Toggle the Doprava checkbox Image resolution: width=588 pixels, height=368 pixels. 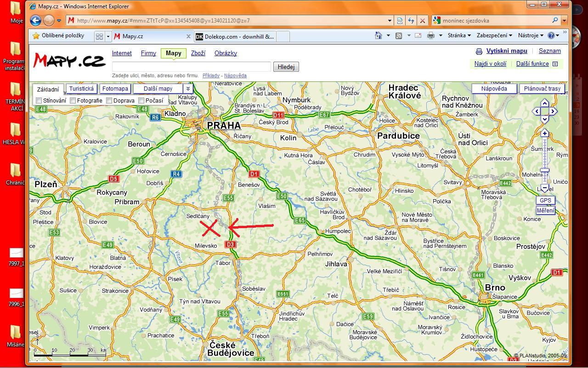pos(109,100)
